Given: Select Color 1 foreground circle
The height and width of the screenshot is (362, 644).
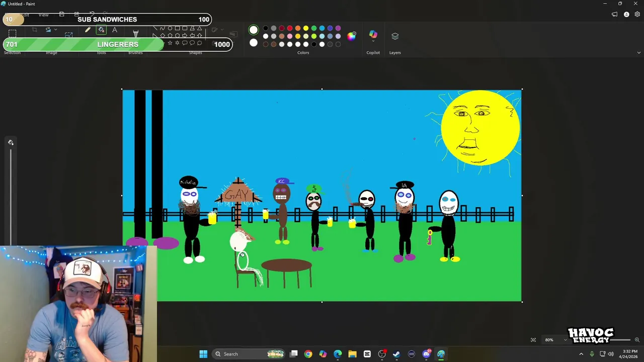Looking at the screenshot, I should [254, 30].
